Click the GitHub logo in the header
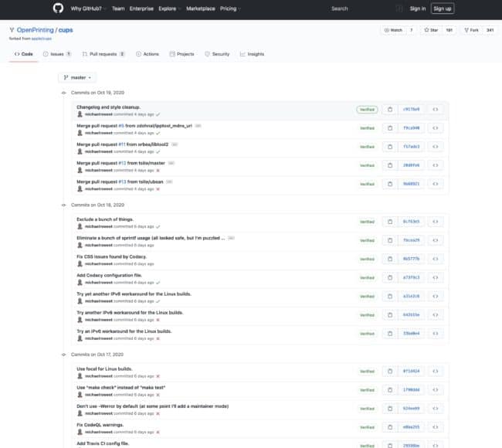This screenshot has width=502, height=448. tap(58, 8)
